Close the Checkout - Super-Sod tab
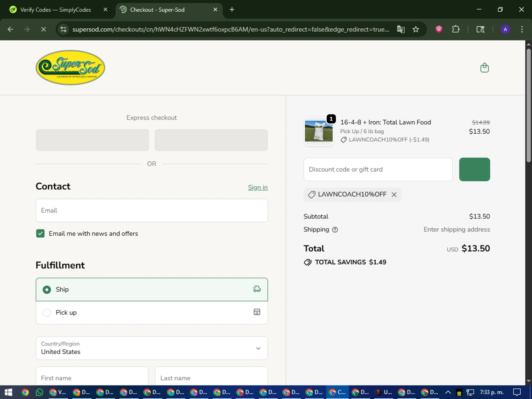Viewport: 532px width, 399px height. [x=215, y=10]
